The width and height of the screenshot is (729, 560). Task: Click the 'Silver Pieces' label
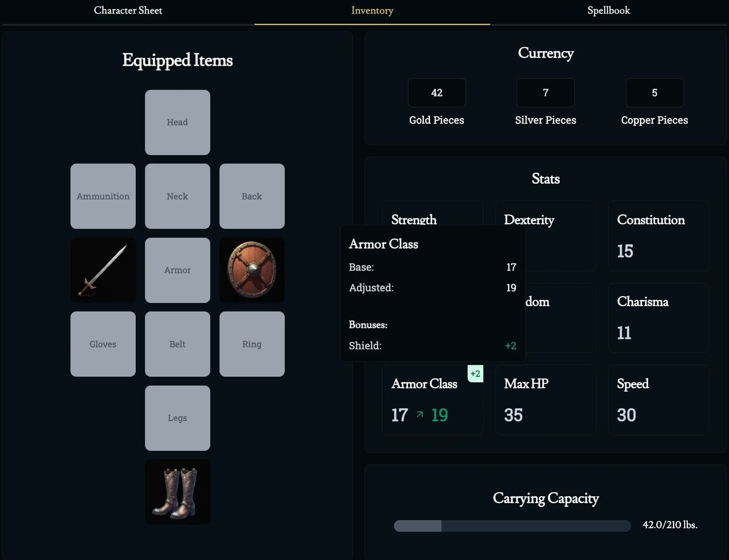546,120
